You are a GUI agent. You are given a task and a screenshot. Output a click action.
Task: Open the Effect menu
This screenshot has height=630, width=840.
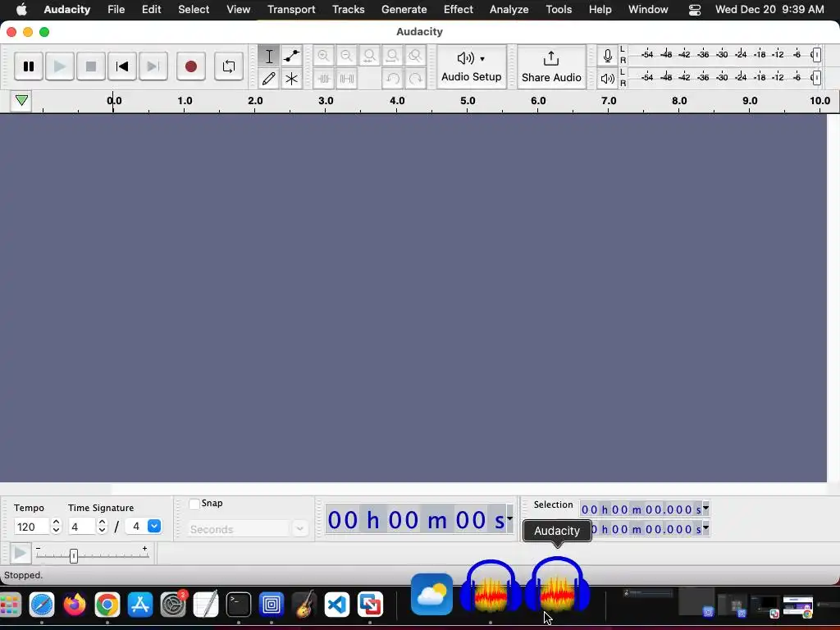click(x=458, y=10)
